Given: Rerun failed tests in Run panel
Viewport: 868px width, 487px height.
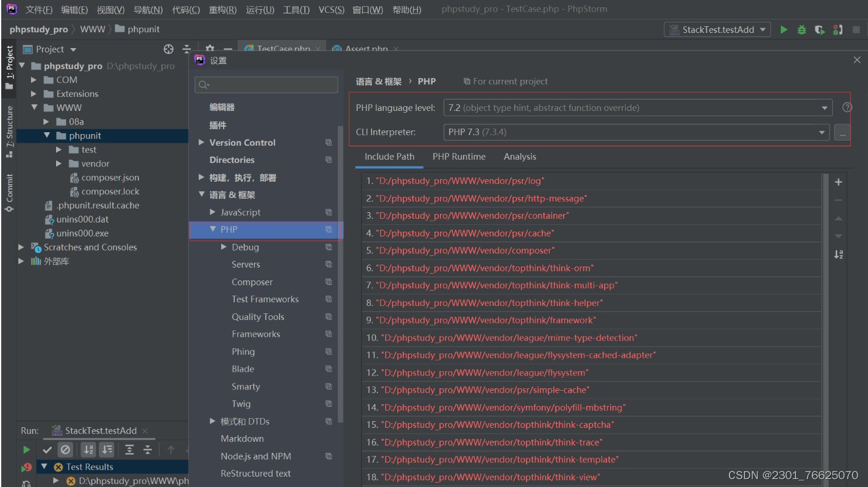Looking at the screenshot, I should (x=26, y=467).
